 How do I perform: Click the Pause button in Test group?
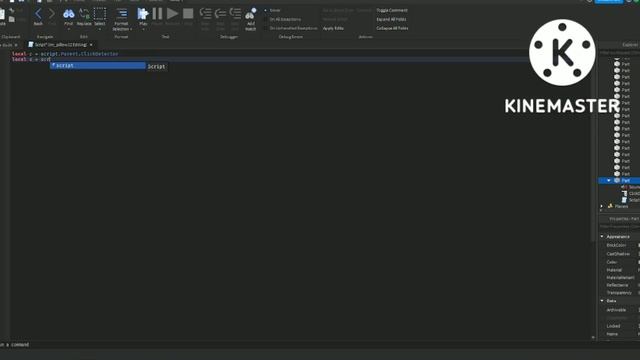point(157,14)
